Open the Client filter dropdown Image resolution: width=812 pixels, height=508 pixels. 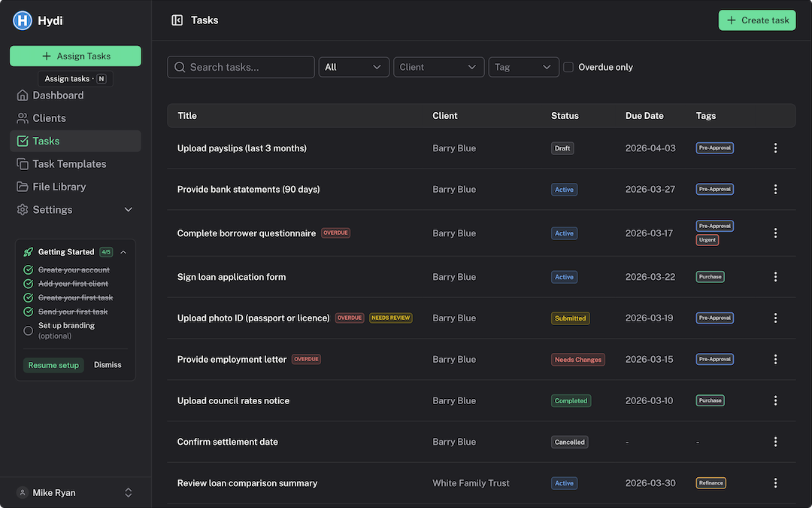(x=438, y=67)
